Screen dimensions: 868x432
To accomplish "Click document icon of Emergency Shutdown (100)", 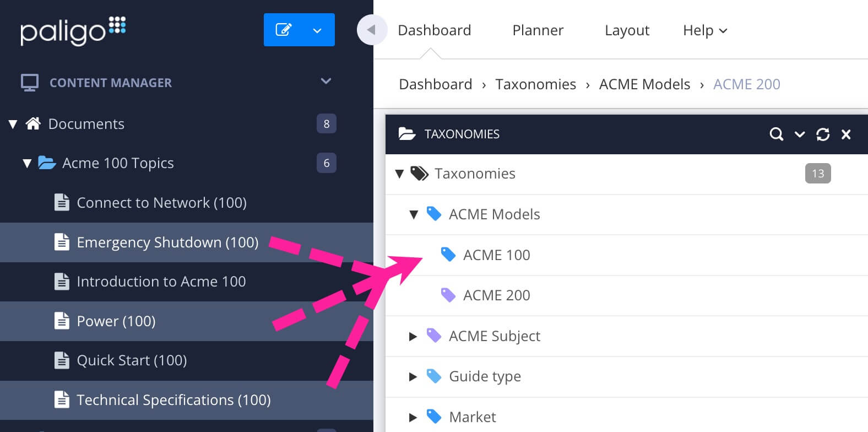I will tap(62, 242).
